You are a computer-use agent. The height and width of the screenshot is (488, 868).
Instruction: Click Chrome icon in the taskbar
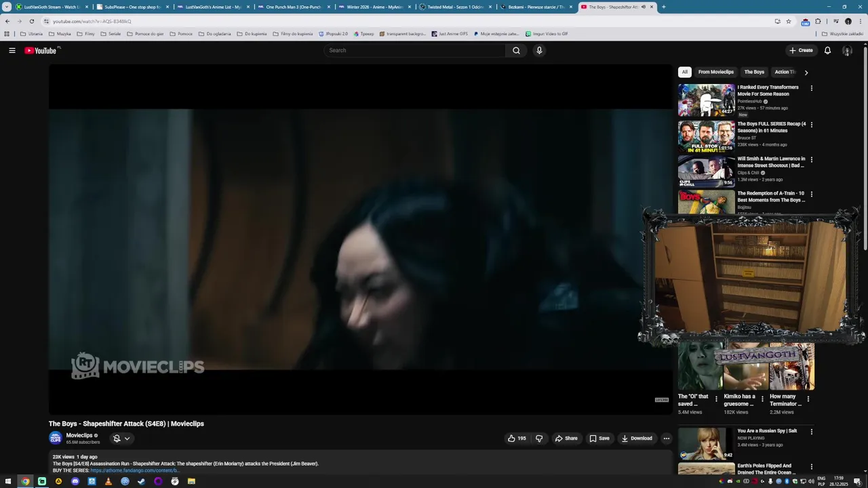click(25, 481)
